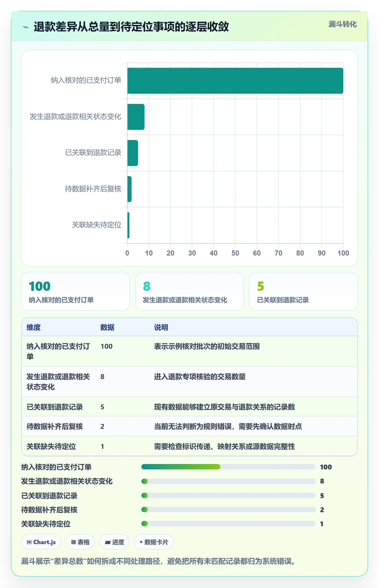Click table cell 现有数据能够建立原交易与退款关系的记录数
This screenshot has width=379, height=588.
[x=224, y=407]
